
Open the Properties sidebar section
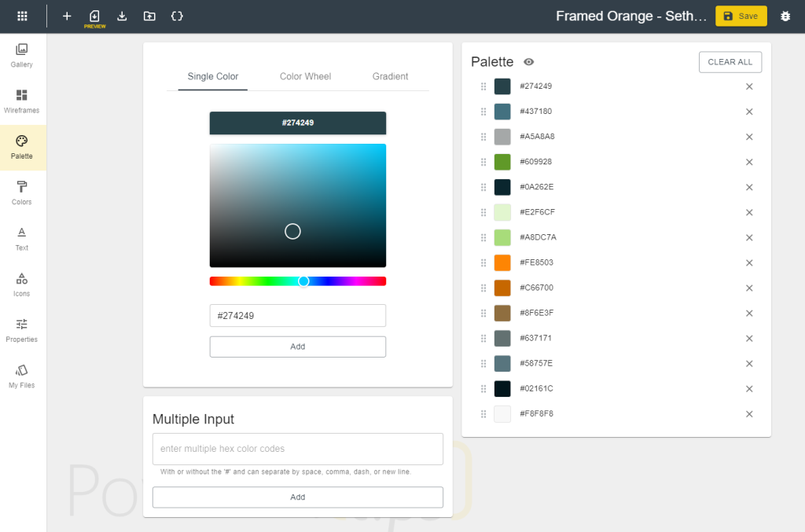(x=21, y=331)
